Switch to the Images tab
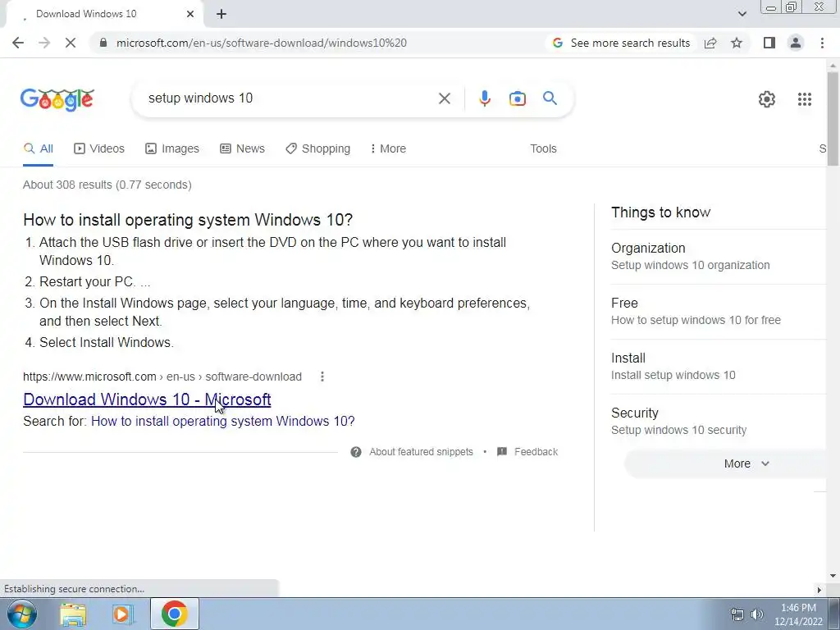 coord(172,149)
